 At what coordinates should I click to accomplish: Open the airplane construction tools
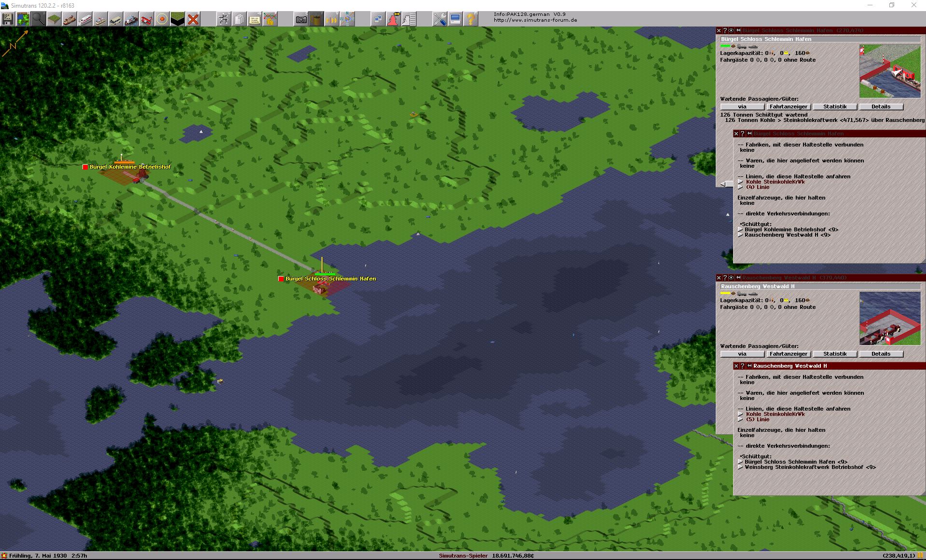click(x=146, y=19)
